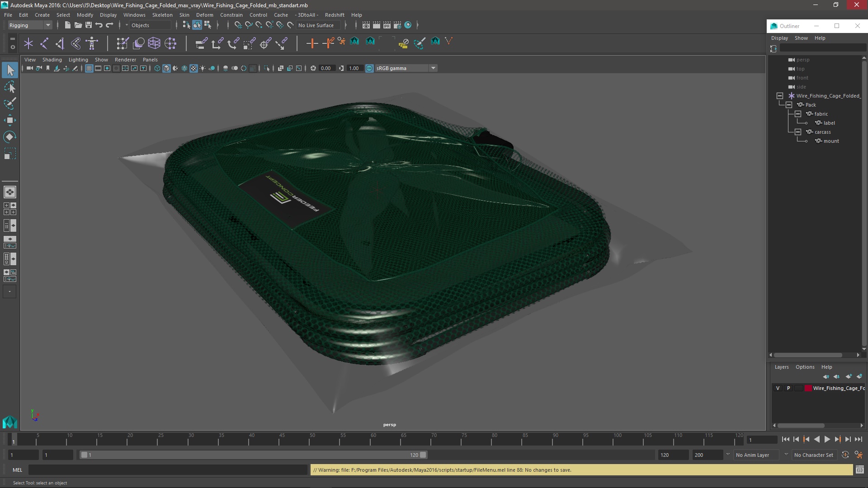This screenshot has height=488, width=868.
Task: Click the Maya logo at toolbox bottom
Action: (x=10, y=422)
